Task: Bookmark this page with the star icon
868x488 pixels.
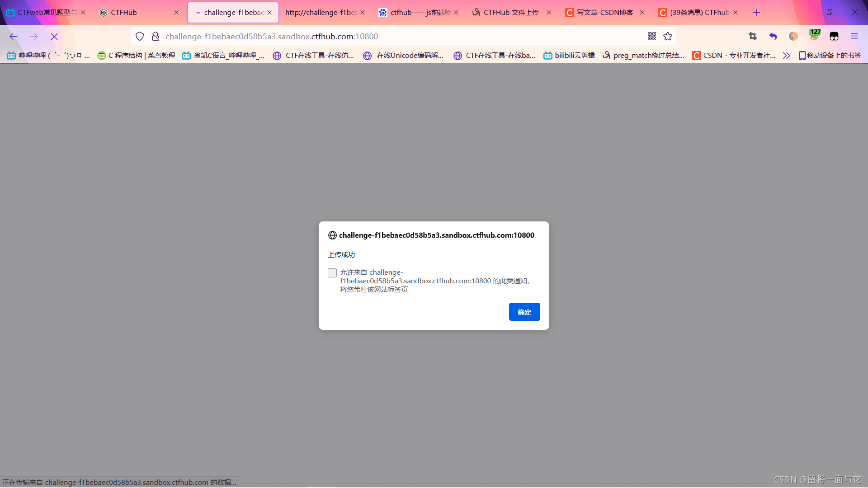Action: 668,36
